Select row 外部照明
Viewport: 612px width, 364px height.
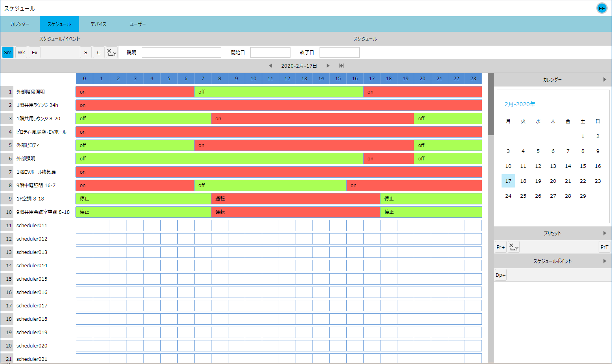[26, 158]
